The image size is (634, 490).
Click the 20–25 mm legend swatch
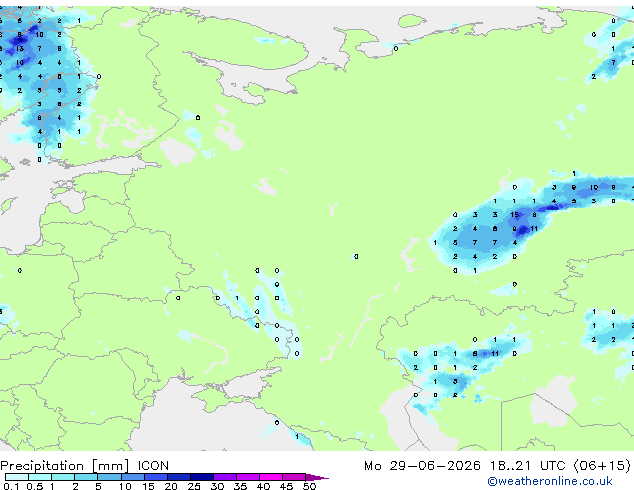(179, 477)
